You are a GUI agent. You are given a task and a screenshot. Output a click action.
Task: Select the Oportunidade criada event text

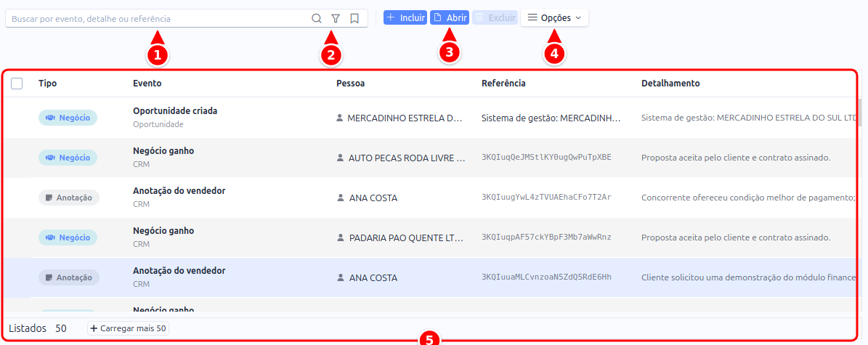(x=175, y=110)
